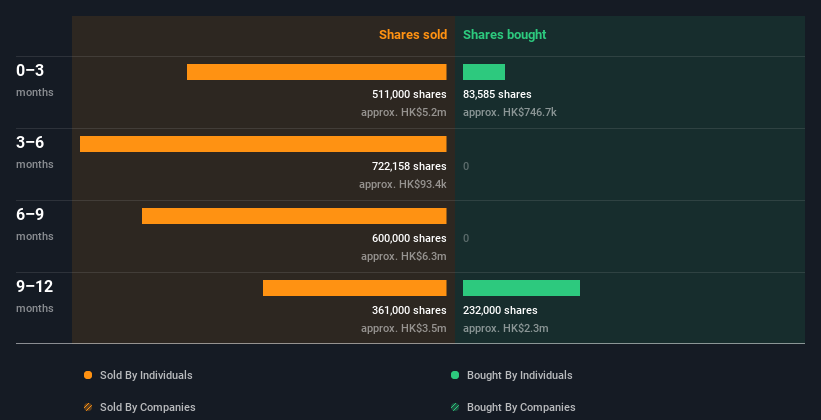Click the approx. HK$2.3m amount
Image resolution: width=821 pixels, height=420 pixels.
(x=506, y=329)
